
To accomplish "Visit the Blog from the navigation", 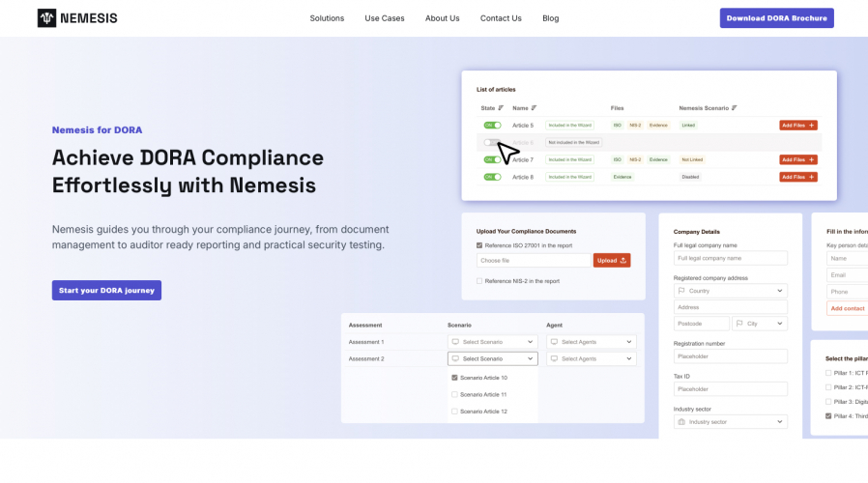I will [x=550, y=18].
